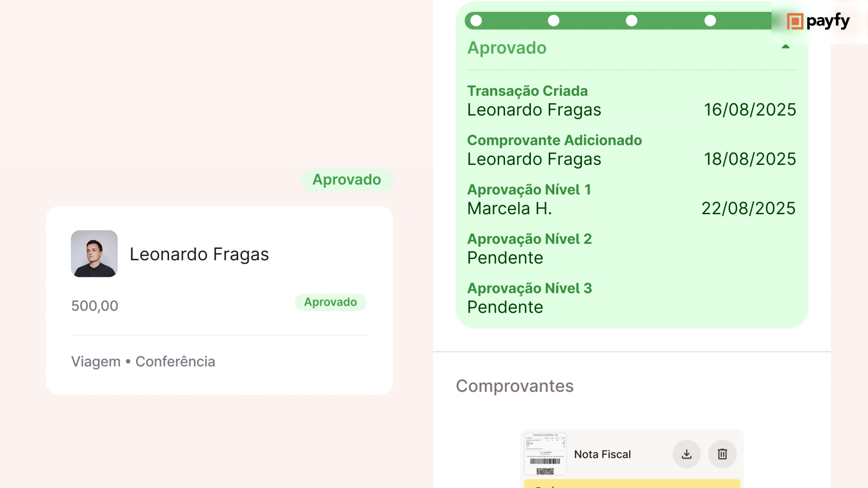Viewport: 868px width, 488px height.
Task: Select the pending Aprovação Nível 2 step
Action: tap(529, 239)
